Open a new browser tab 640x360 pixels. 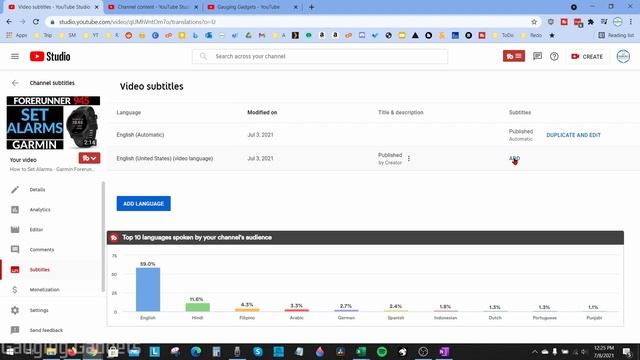point(311,7)
